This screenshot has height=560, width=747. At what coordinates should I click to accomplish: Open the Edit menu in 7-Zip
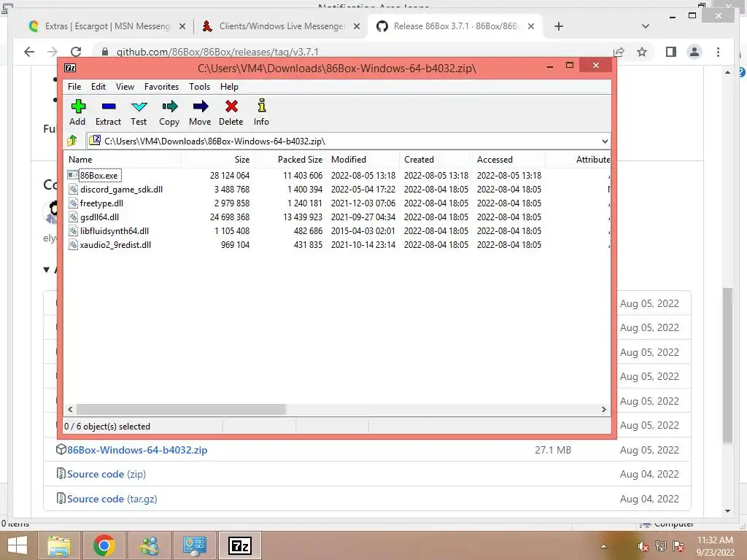coord(98,87)
